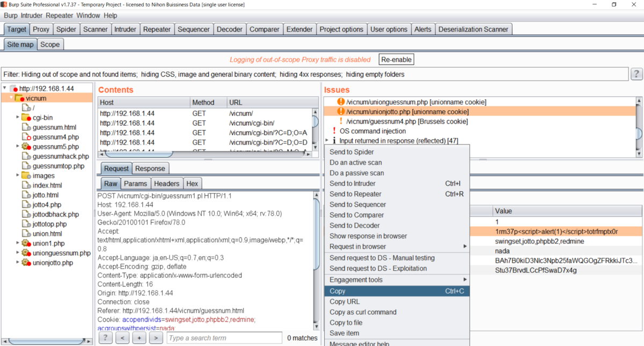Click the previous match '<' button
644x346 pixels.
pos(122,338)
